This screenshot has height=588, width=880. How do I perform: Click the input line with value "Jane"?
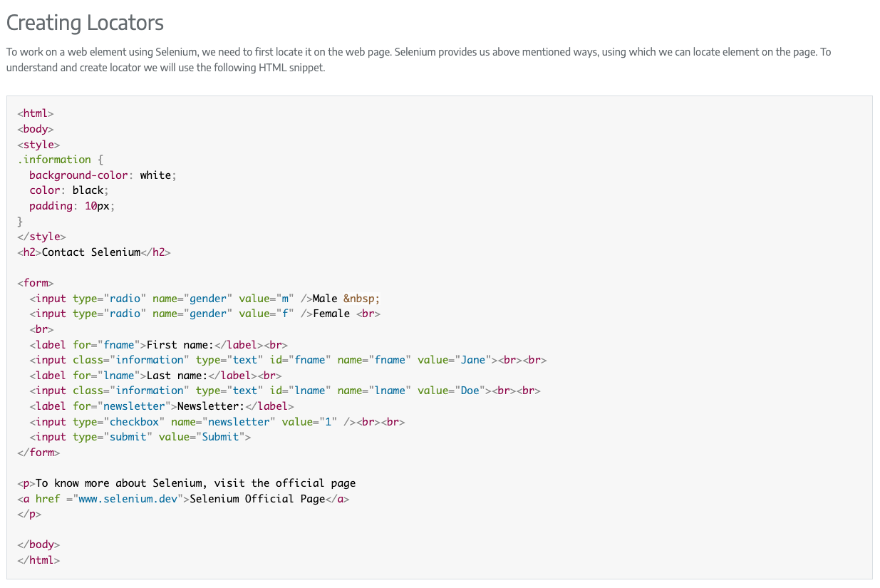point(287,360)
